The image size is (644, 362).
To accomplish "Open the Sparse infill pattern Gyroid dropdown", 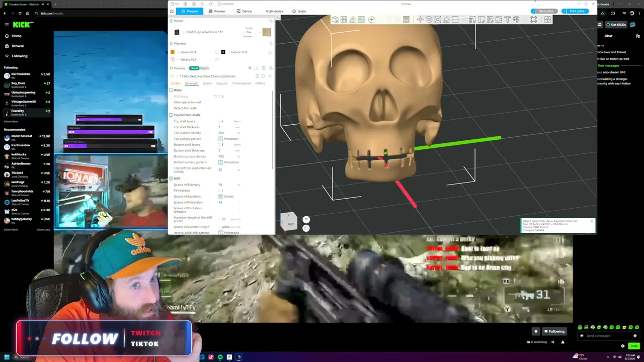I will [229, 197].
